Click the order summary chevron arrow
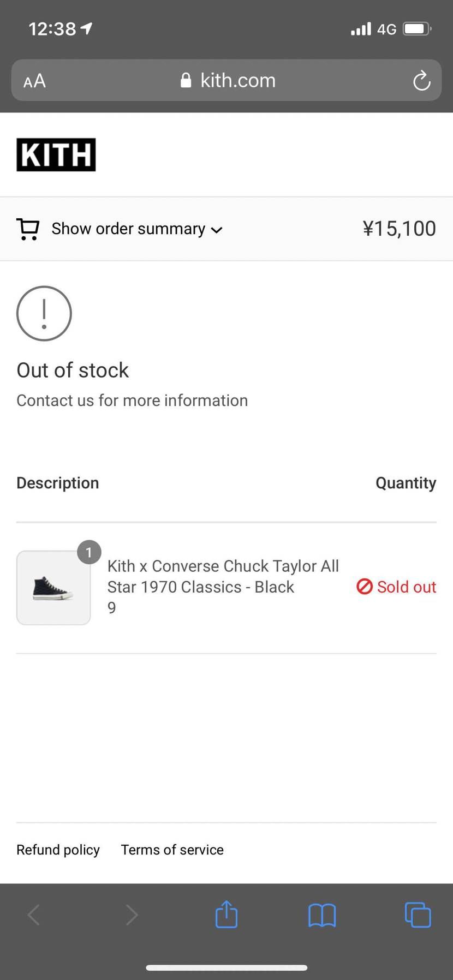 coord(217,230)
